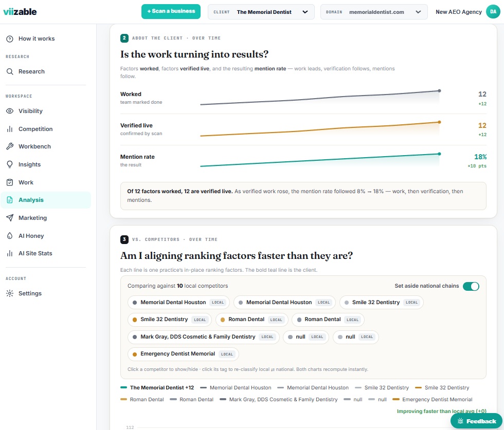
Task: Click the Scan a business button
Action: point(171,12)
